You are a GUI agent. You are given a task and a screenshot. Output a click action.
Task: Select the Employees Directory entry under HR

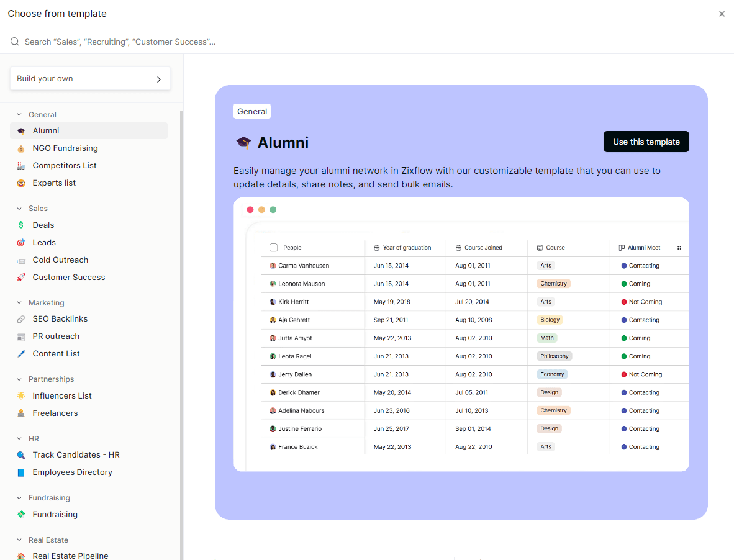pyautogui.click(x=72, y=472)
